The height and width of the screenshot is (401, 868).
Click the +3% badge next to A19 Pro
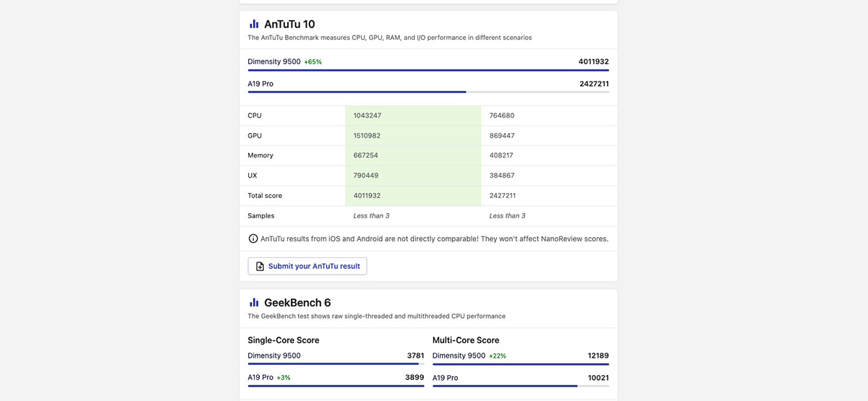point(284,378)
